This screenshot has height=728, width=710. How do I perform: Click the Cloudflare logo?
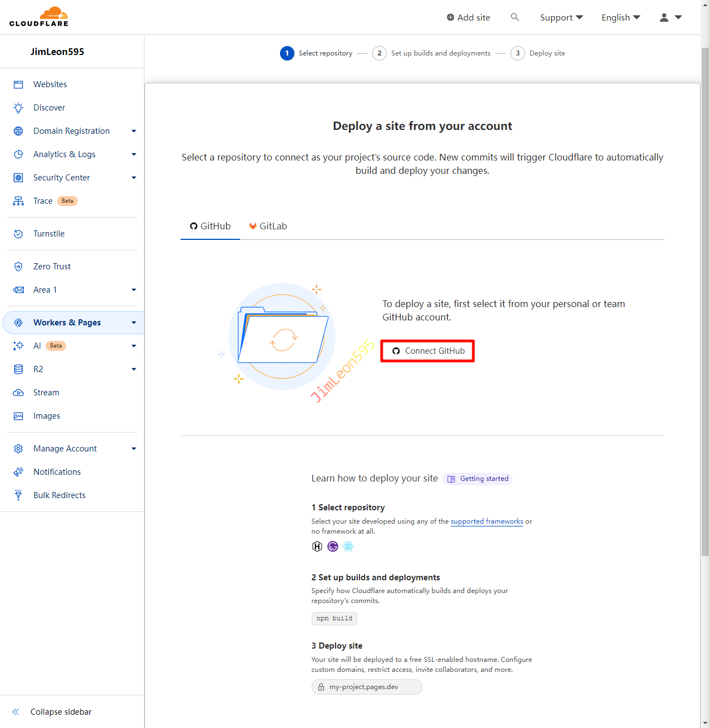click(39, 17)
